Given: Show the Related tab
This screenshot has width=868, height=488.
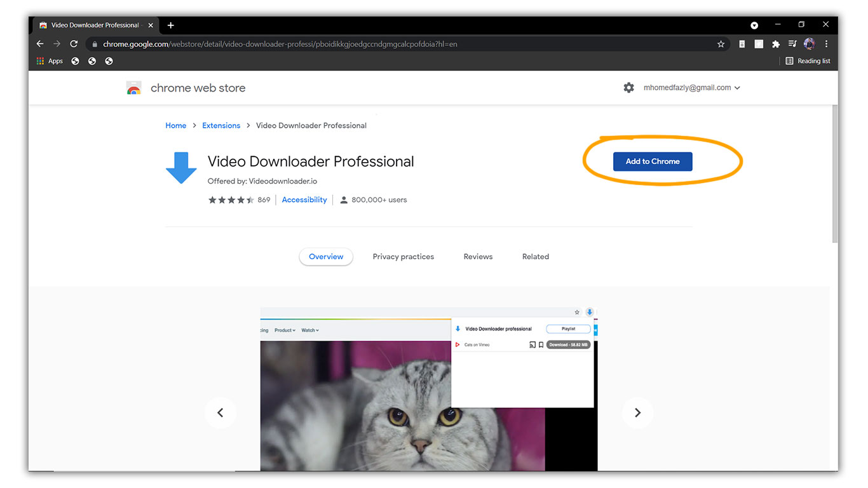Looking at the screenshot, I should (536, 257).
